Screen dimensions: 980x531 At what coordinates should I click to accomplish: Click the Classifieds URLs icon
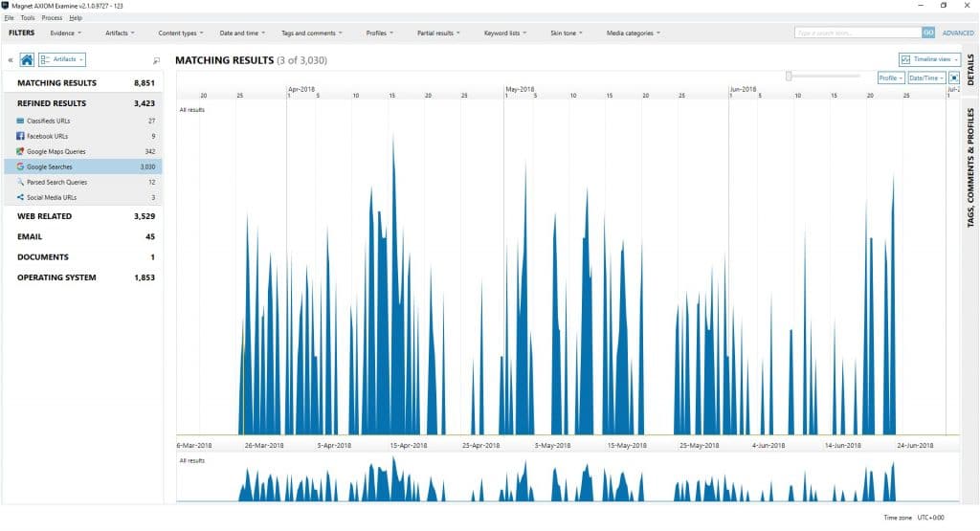tap(20, 121)
